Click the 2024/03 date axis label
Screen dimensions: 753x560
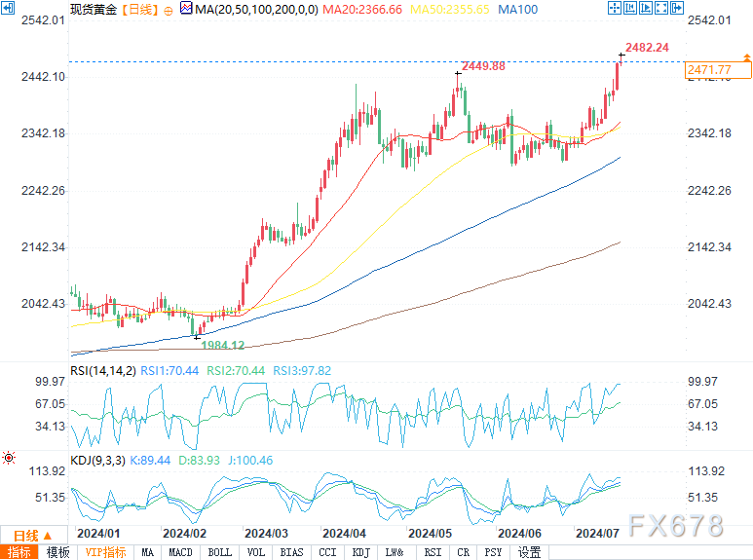click(x=266, y=534)
